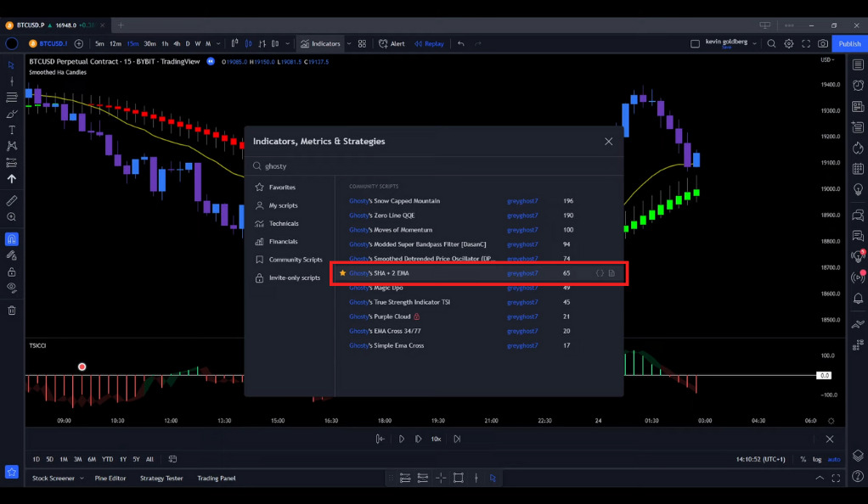Image resolution: width=868 pixels, height=504 pixels.
Task: Change the 10x replay speed
Action: tap(437, 439)
